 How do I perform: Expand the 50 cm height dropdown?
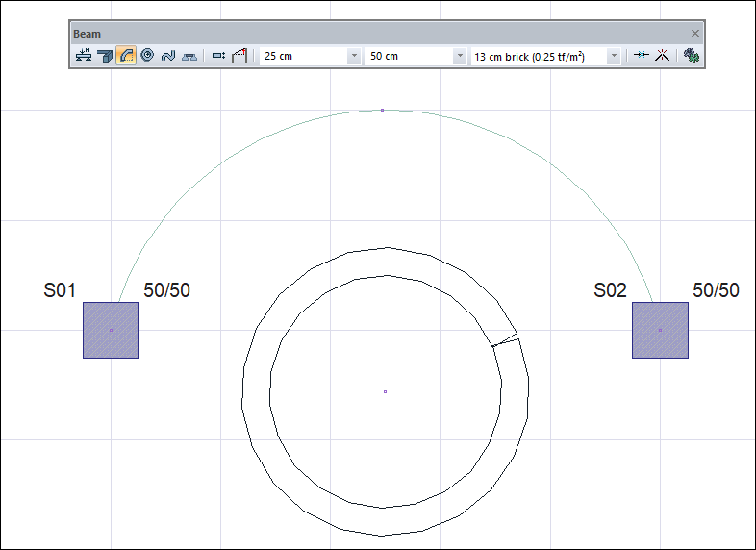459,57
